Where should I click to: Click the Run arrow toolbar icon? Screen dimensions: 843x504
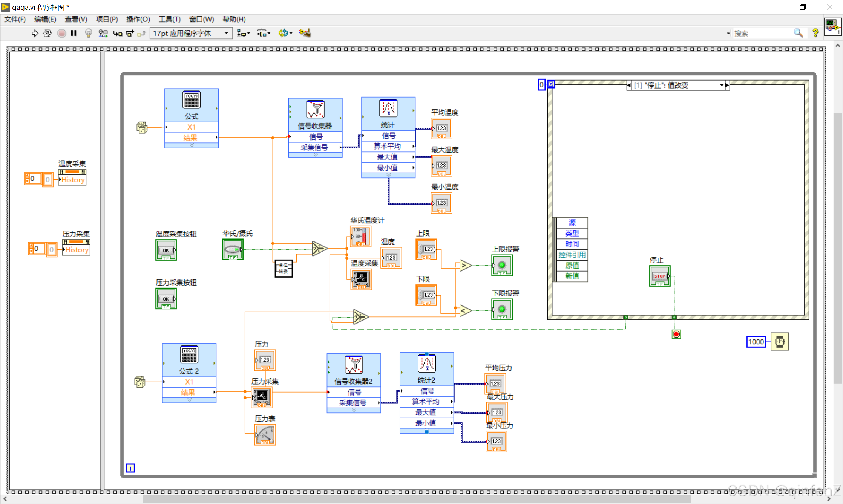tap(35, 33)
